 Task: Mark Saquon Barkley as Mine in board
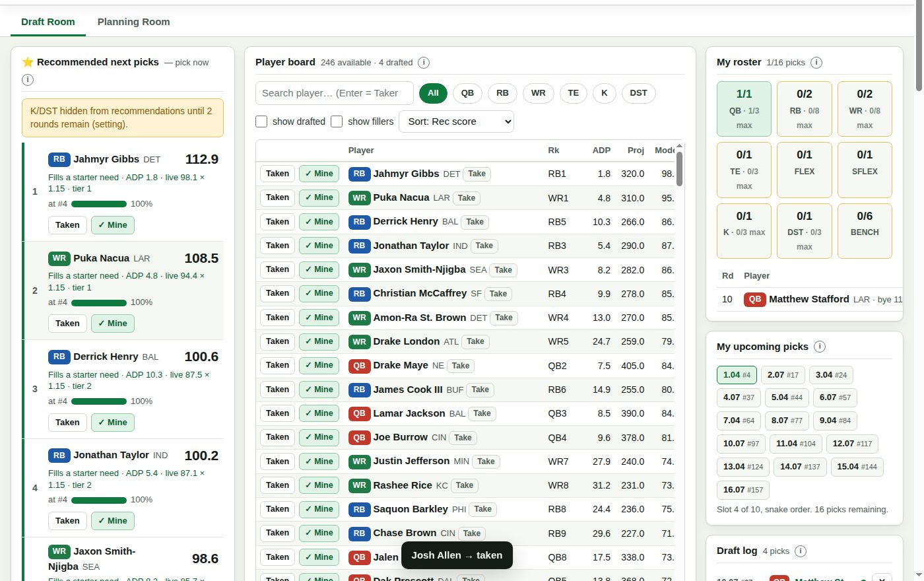[x=319, y=509]
